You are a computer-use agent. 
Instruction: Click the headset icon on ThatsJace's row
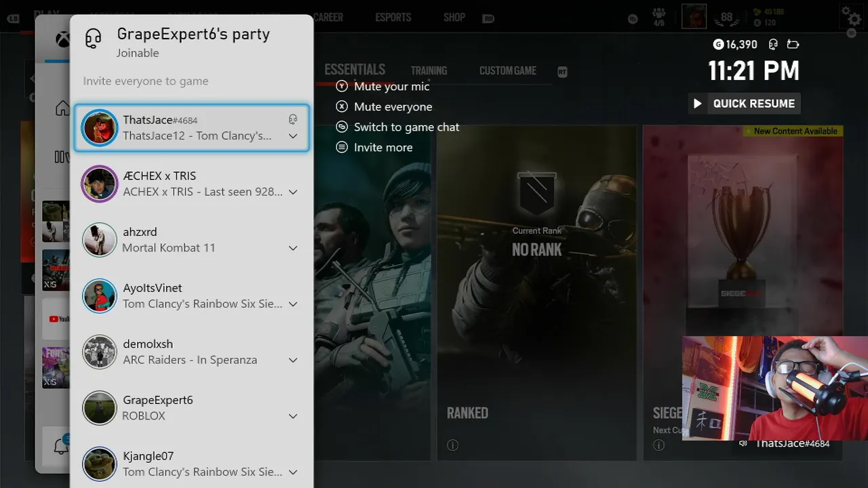coord(293,119)
